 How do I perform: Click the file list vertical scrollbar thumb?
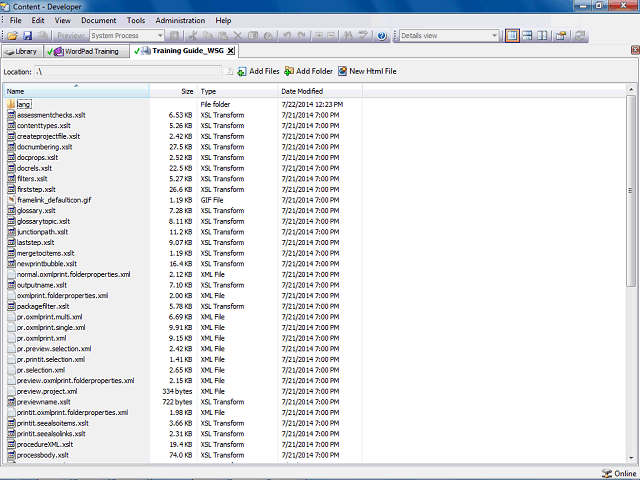631,191
